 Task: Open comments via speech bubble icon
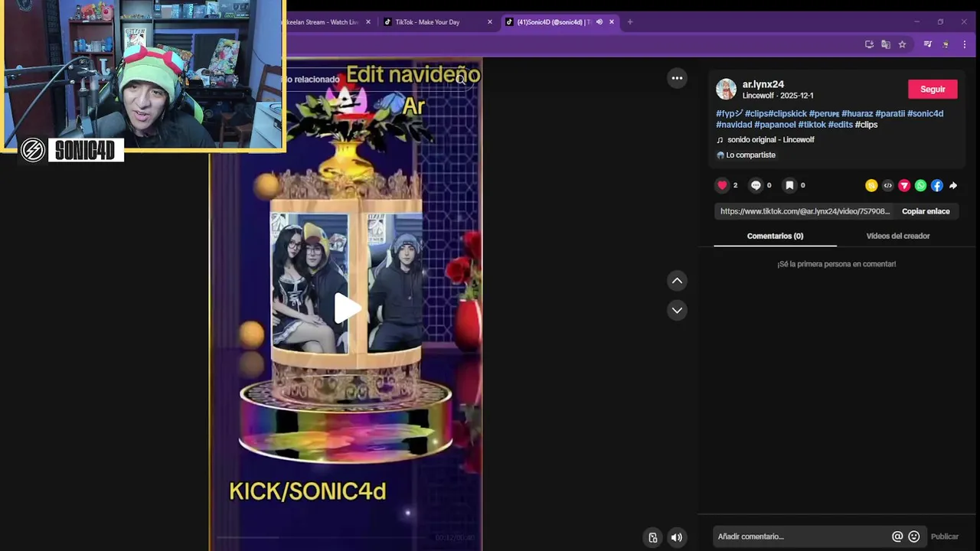click(756, 185)
